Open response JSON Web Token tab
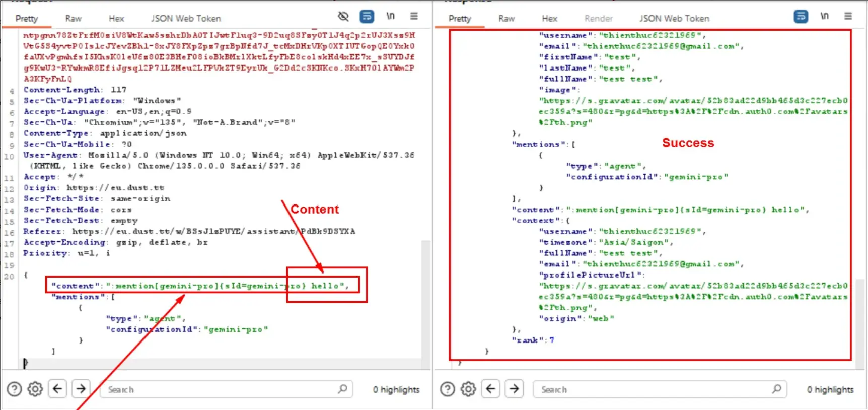The width and height of the screenshot is (868, 410). (674, 19)
